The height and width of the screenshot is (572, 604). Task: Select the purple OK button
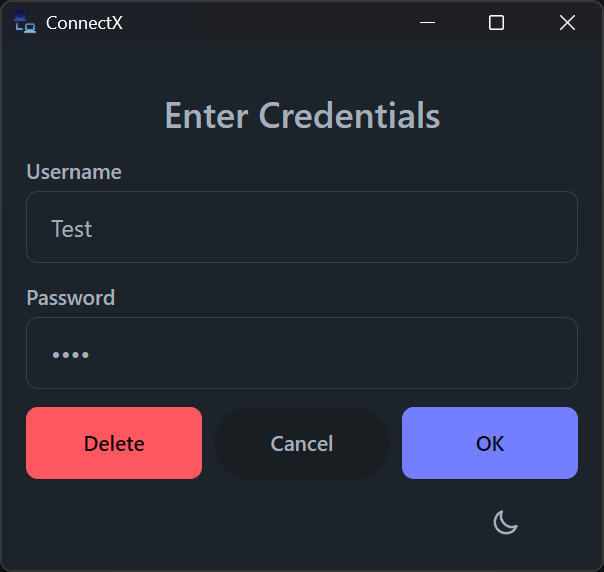point(490,443)
